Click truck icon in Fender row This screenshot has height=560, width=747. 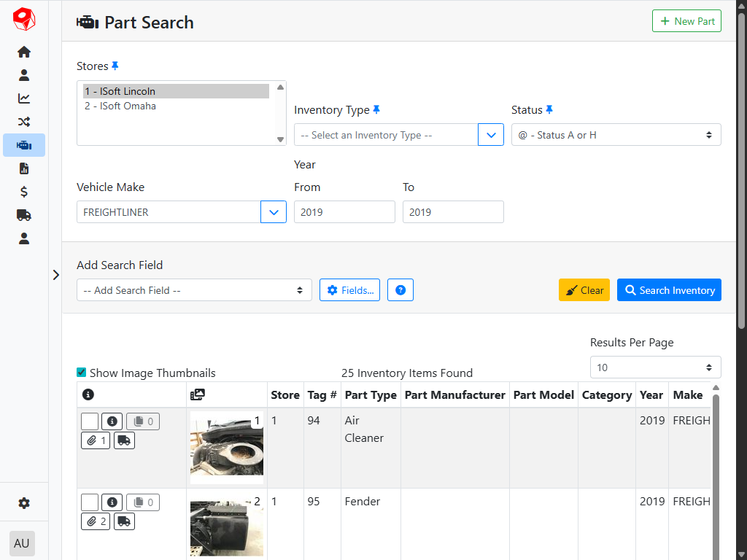pos(125,521)
